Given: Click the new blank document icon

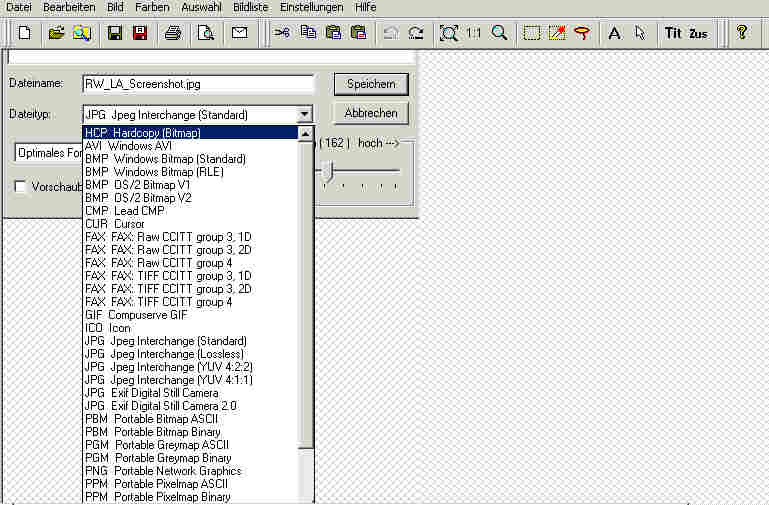Looking at the screenshot, I should click(x=24, y=33).
